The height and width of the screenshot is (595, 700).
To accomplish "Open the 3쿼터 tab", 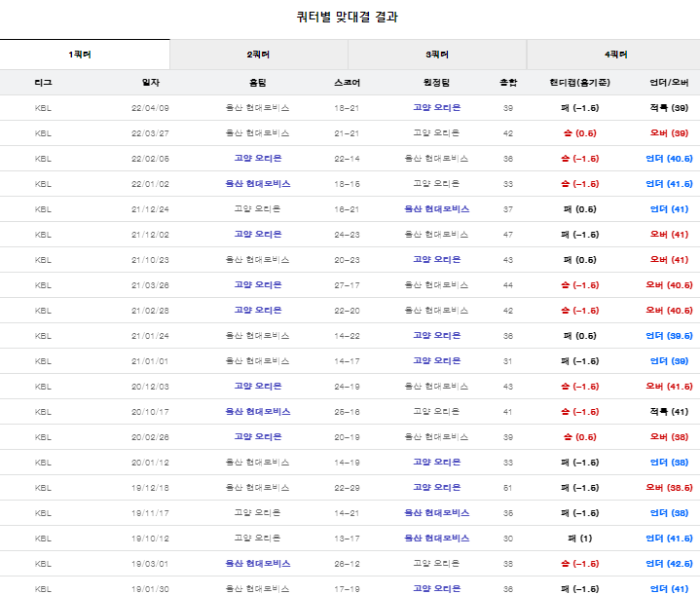I will click(437, 55).
